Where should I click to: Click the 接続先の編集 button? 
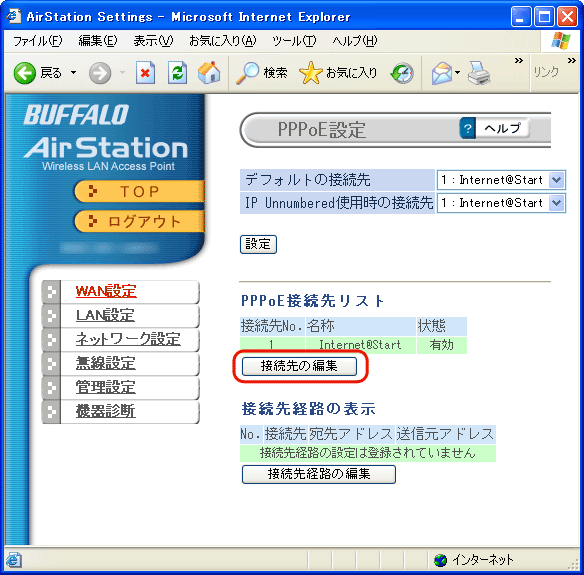click(299, 366)
